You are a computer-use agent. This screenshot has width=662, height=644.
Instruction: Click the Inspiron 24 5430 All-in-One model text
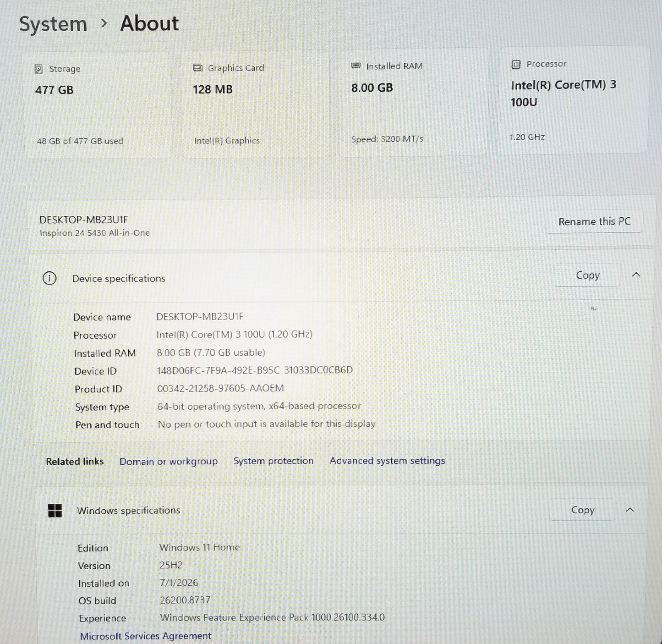(95, 233)
